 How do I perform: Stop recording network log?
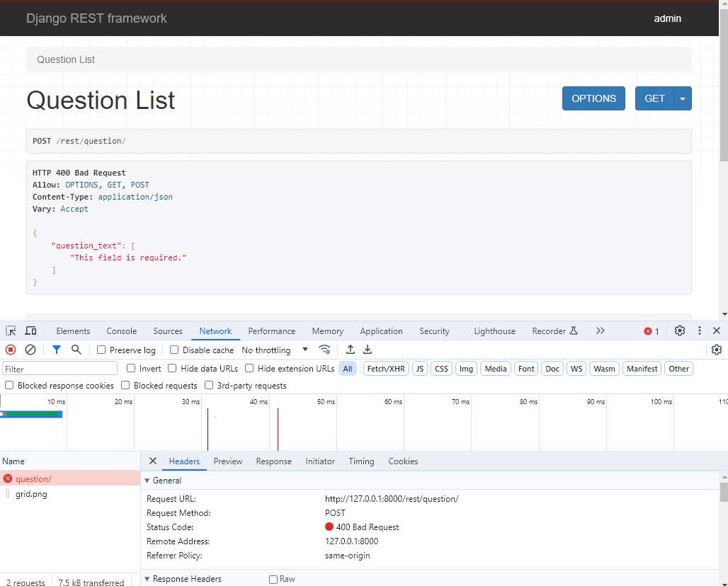tap(11, 350)
